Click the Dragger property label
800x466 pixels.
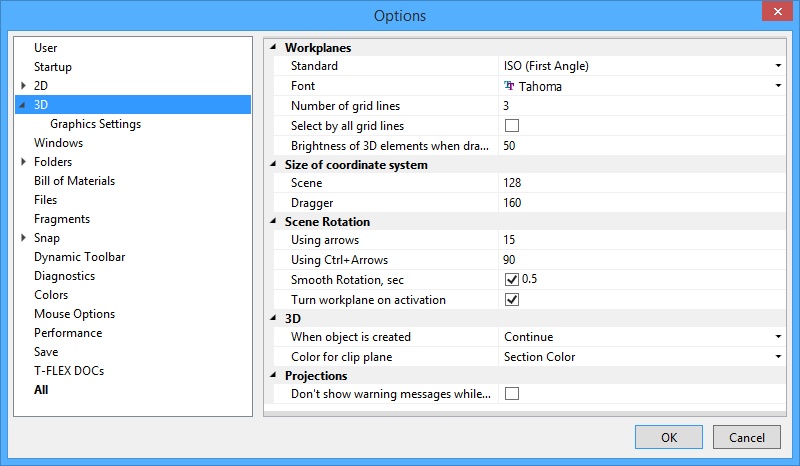[312, 203]
